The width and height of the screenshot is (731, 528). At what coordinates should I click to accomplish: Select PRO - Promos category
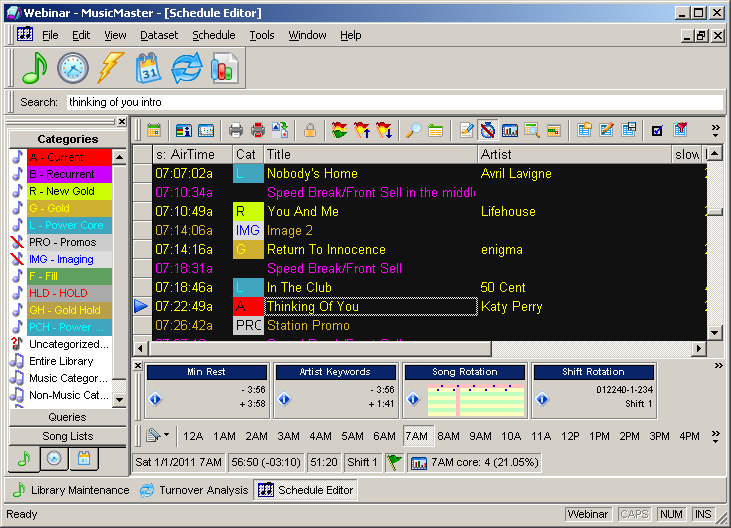click(69, 242)
